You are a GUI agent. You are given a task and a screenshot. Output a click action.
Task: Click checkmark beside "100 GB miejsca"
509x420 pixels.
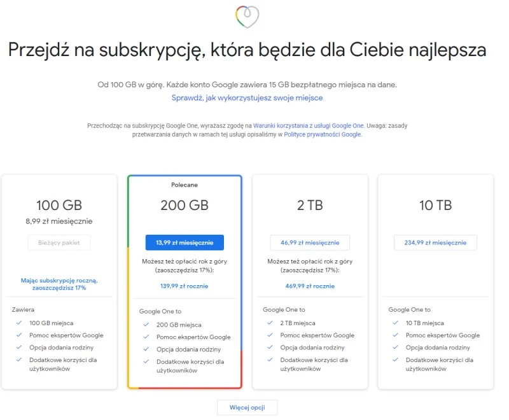20,323
